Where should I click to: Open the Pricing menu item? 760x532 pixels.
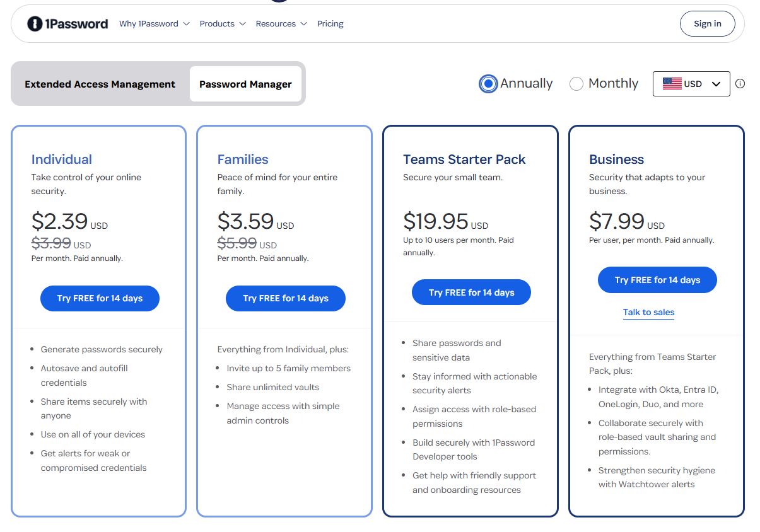point(330,23)
